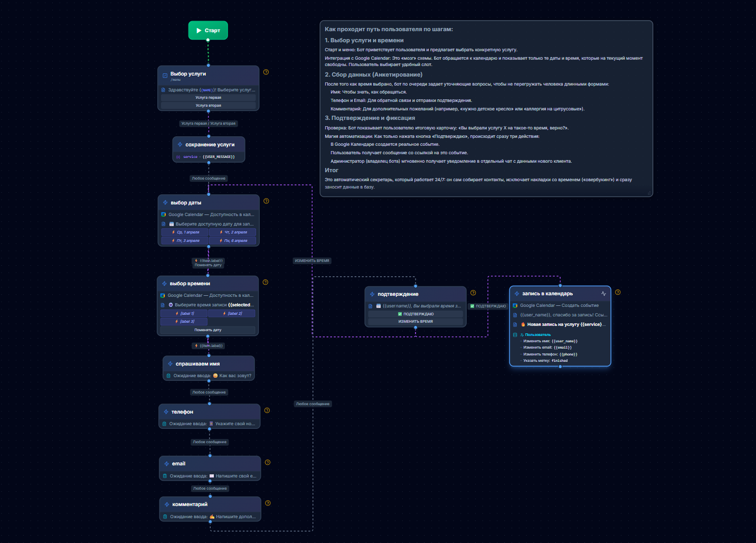Click the green Старт start node

click(x=208, y=30)
